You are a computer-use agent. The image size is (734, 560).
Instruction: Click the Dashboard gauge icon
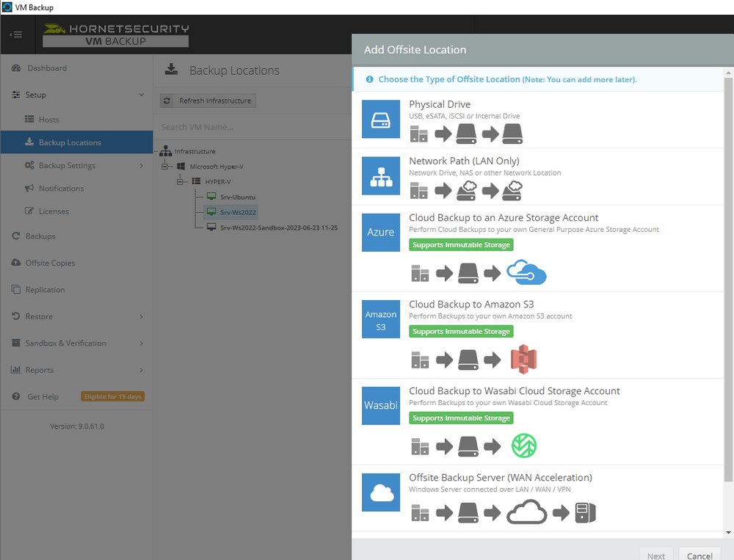16,68
